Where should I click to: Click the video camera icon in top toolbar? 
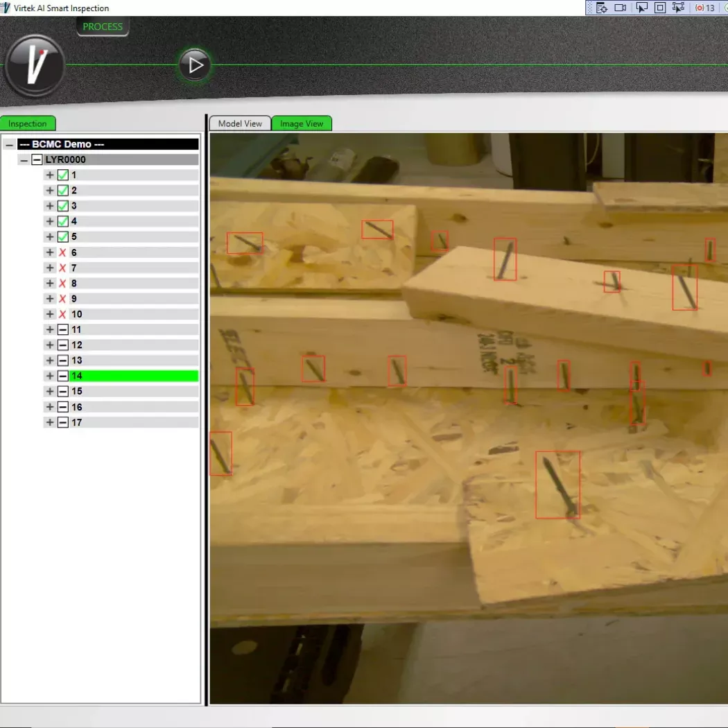(x=620, y=8)
